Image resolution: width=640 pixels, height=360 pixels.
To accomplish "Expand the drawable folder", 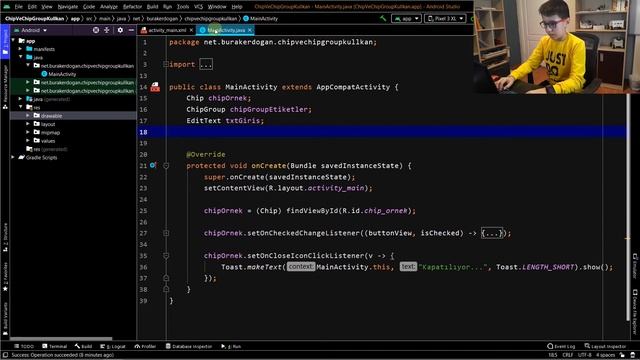I will coord(28,116).
